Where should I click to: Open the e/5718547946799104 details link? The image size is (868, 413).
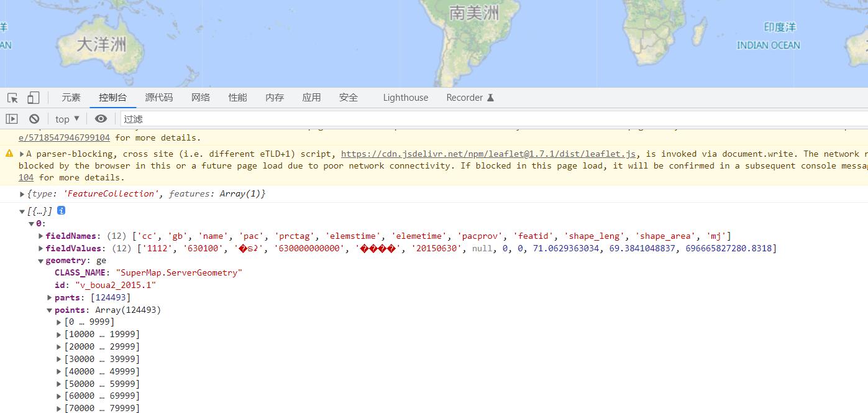pyautogui.click(x=64, y=138)
